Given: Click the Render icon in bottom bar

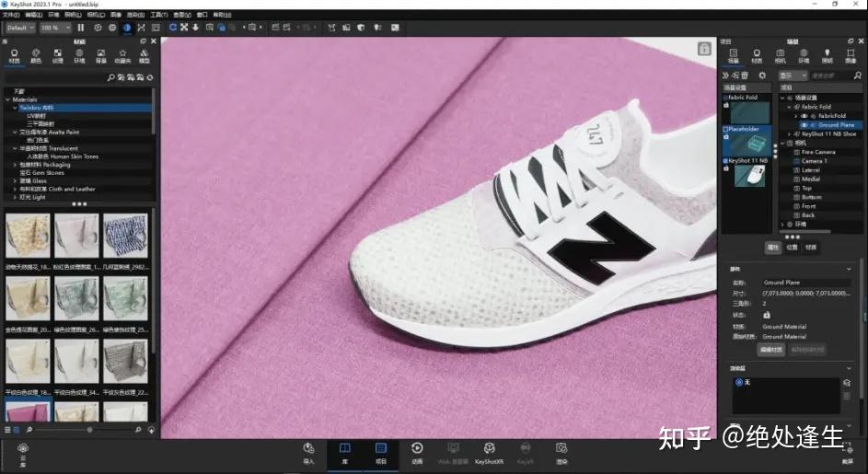Looking at the screenshot, I should coord(561,452).
